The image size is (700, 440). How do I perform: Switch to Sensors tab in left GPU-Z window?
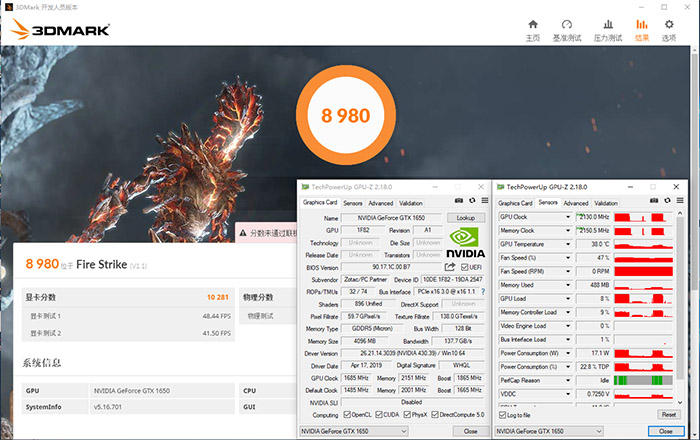(353, 203)
